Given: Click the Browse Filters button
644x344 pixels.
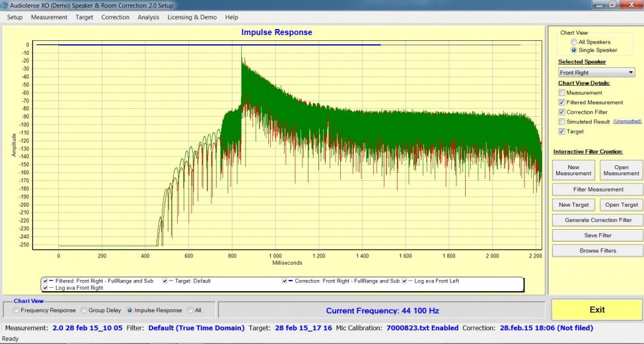Looking at the screenshot, I should (597, 251).
